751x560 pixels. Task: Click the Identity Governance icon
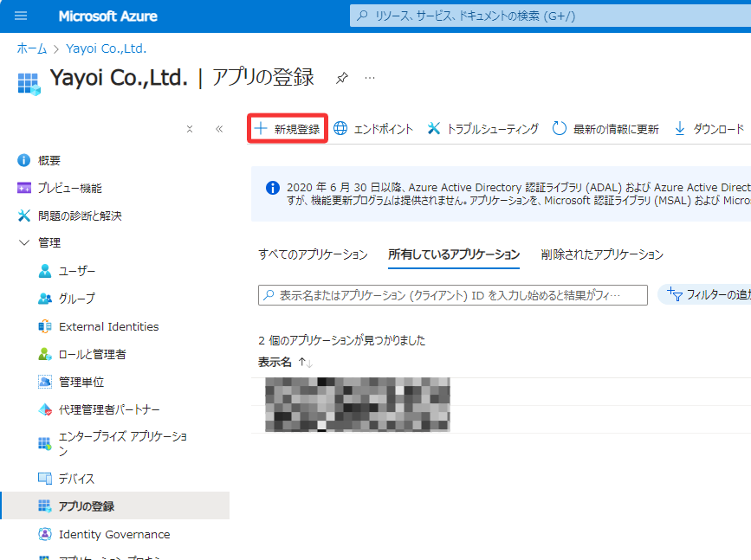[x=44, y=534]
